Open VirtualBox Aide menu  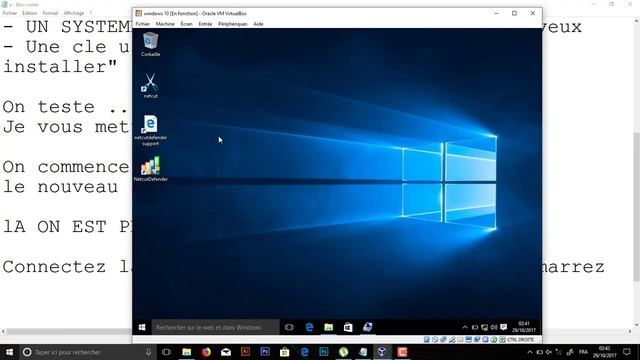pos(258,24)
